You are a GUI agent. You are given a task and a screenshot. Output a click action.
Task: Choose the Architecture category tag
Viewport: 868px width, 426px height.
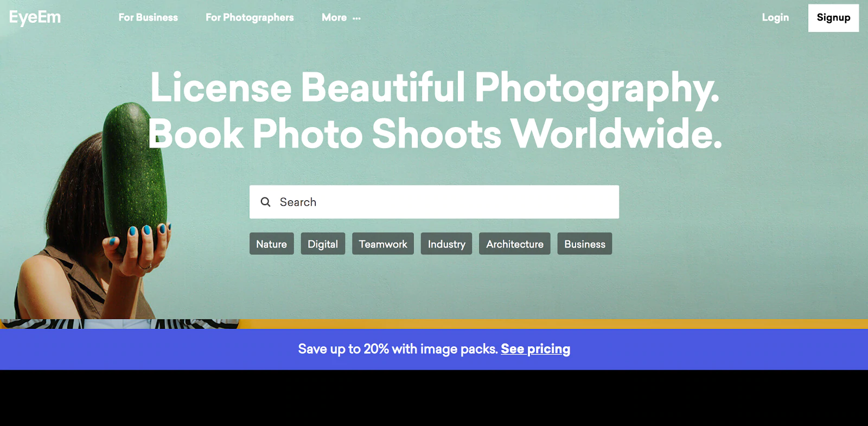point(514,244)
